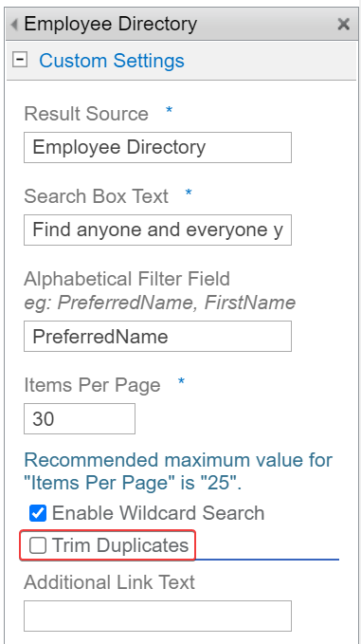Click inside the Result Source text box
361x644 pixels.
pyautogui.click(x=157, y=147)
